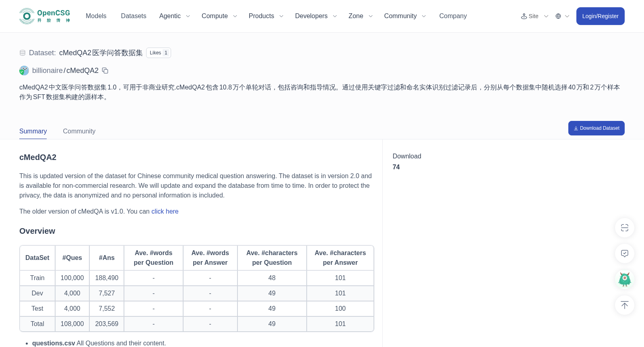
Task: Click the billionaire user avatar
Action: [24, 71]
